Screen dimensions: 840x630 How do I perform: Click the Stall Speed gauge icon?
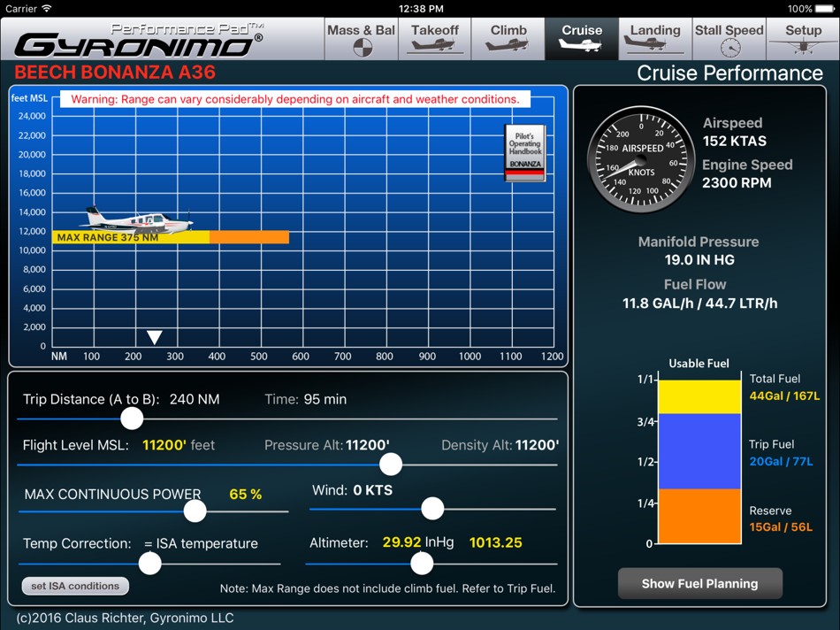[729, 46]
